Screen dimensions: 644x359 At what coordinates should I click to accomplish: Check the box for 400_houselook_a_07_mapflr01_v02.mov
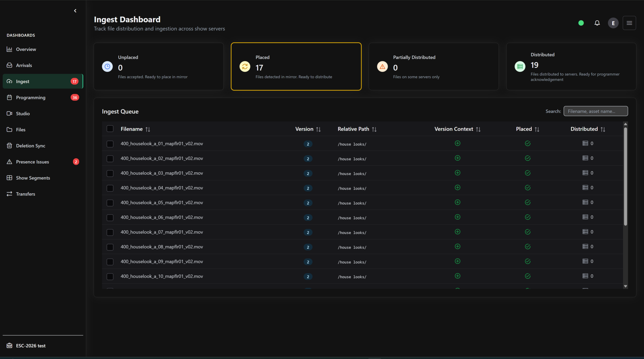pos(110,232)
